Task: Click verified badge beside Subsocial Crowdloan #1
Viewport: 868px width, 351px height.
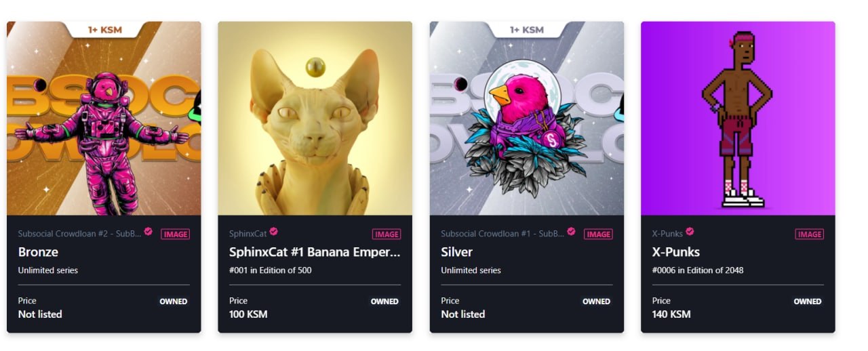Action: 571,232
